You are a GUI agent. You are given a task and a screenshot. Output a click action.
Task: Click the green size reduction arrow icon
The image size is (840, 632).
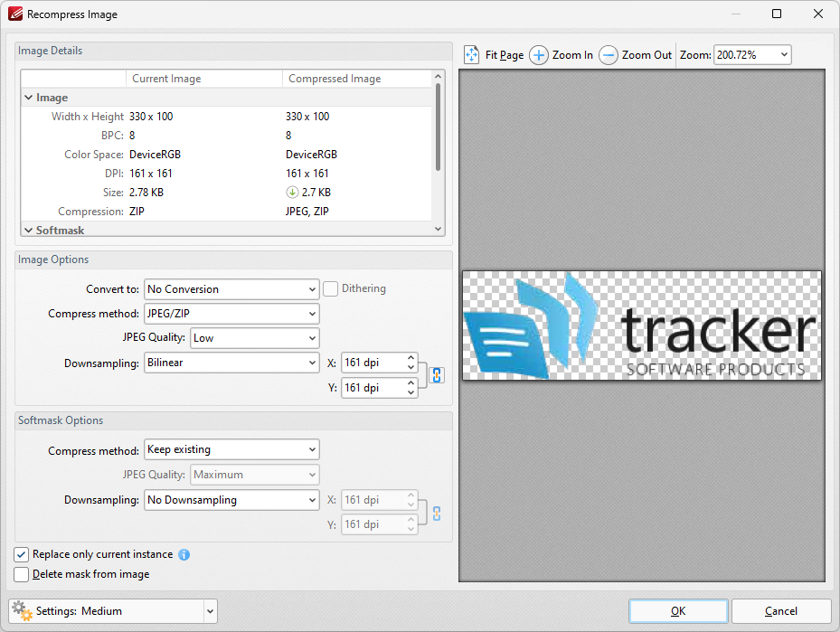point(292,193)
